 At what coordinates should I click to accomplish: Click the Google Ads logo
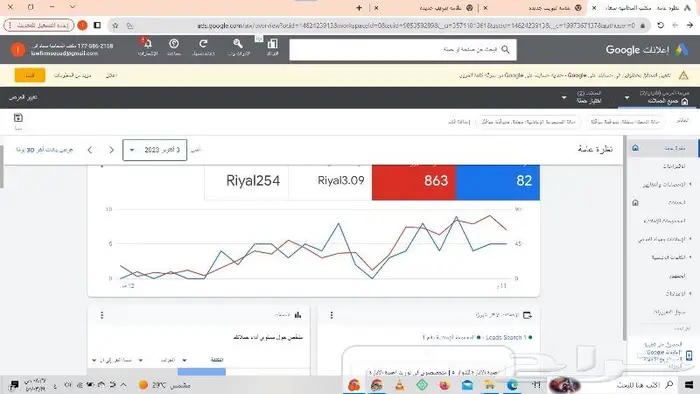681,50
